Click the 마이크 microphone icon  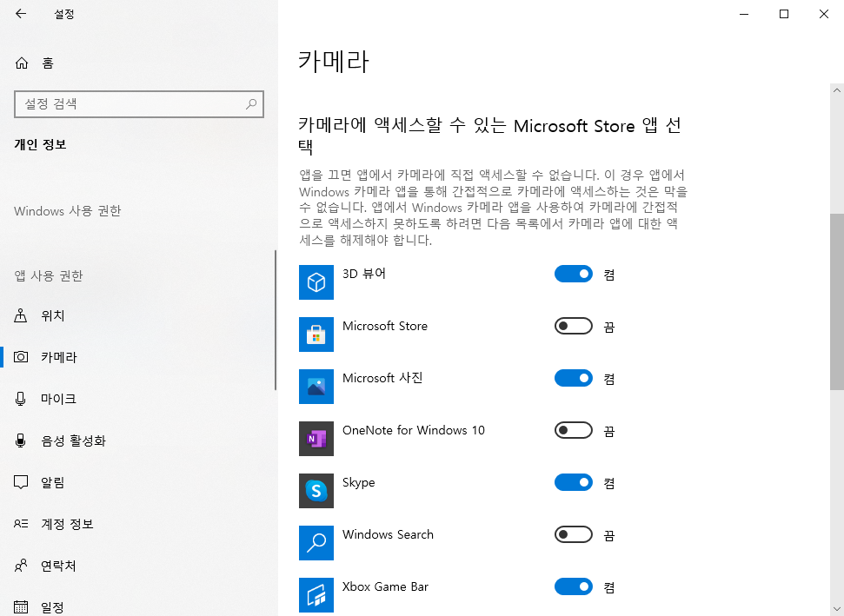point(21,399)
